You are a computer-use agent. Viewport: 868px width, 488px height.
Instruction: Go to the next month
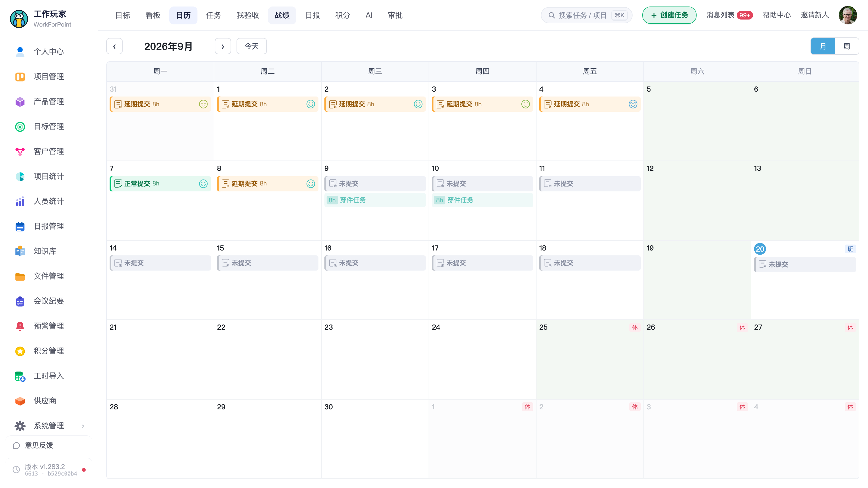(223, 46)
